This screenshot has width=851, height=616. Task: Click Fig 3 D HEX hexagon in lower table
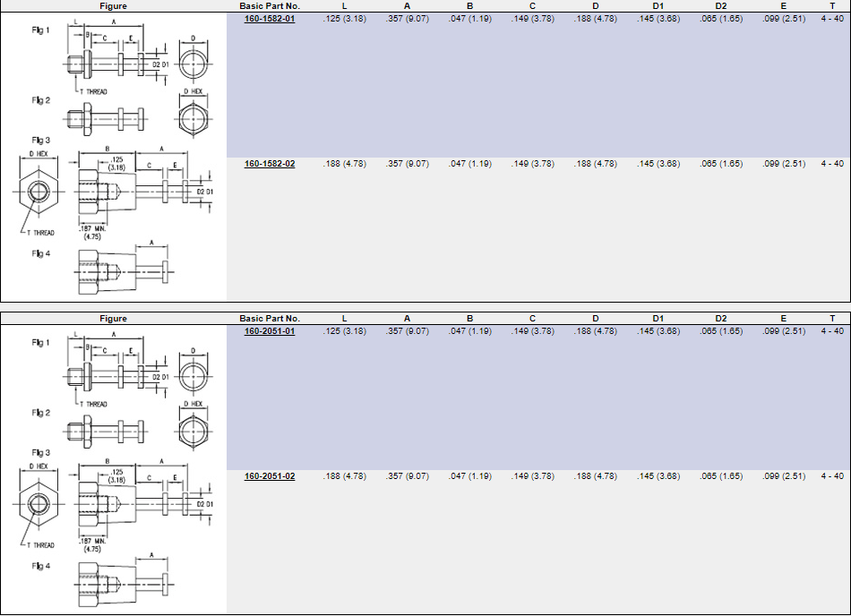pyautogui.click(x=38, y=504)
